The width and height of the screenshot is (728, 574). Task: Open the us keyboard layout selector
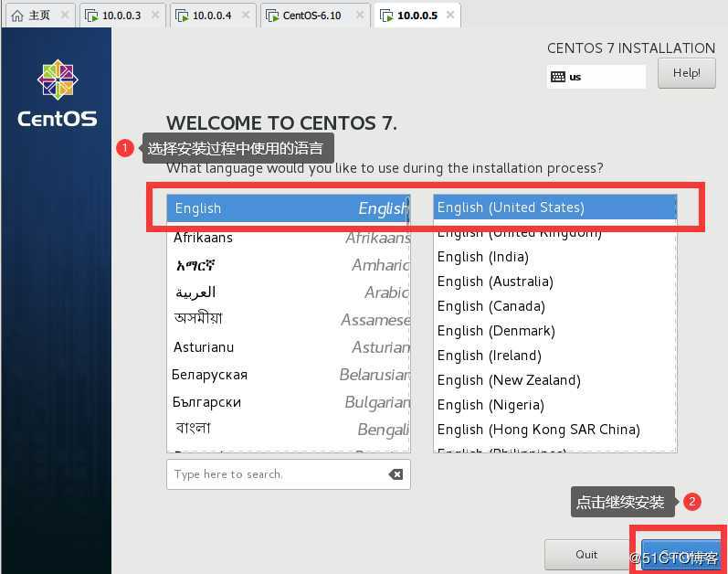click(x=596, y=77)
